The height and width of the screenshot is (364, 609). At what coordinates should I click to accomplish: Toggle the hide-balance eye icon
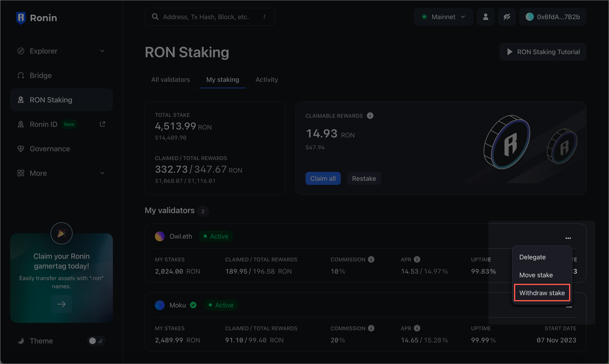click(x=507, y=17)
